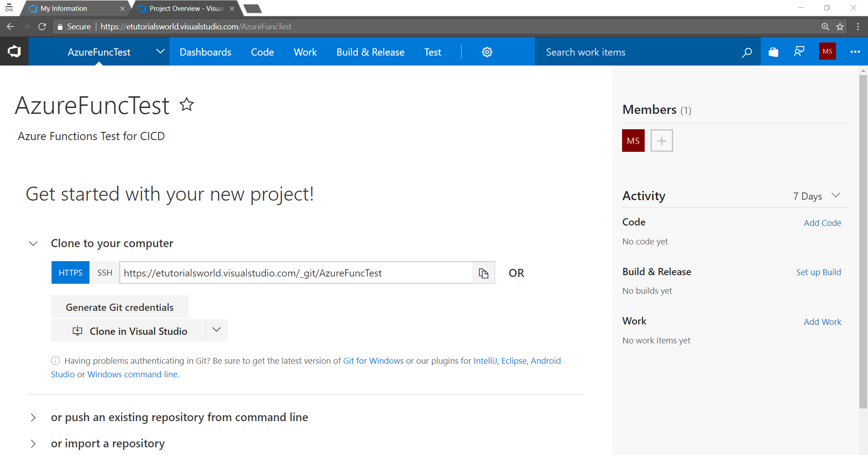Screen dimensions: 868x455
Task: Open the Test menu
Action: (433, 52)
